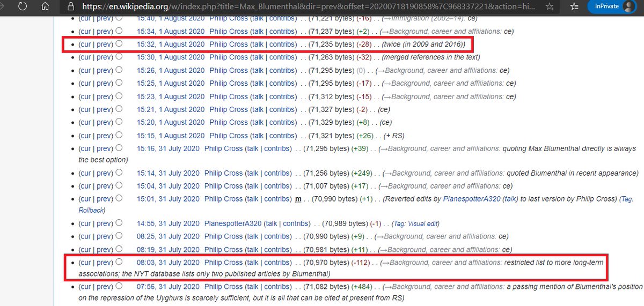Select the radio button for 15:30, 1 August 2020 revision
The image size is (644, 306).
coord(119,56)
